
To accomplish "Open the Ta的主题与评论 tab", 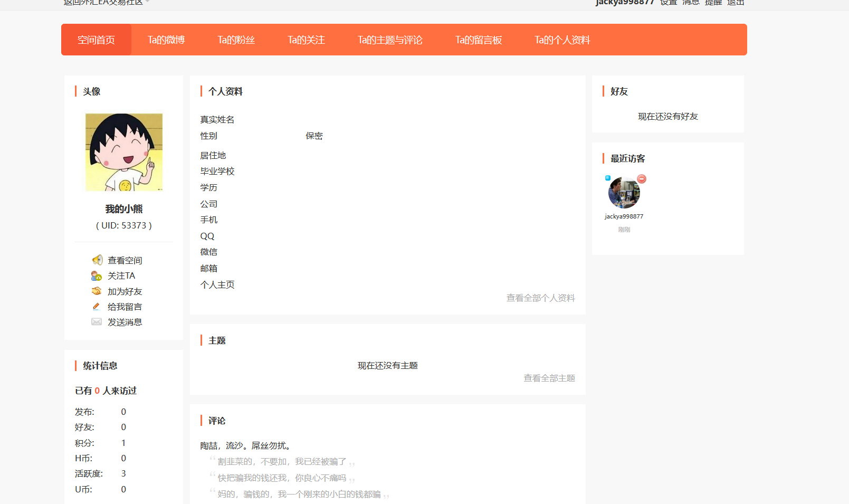I will tap(390, 40).
